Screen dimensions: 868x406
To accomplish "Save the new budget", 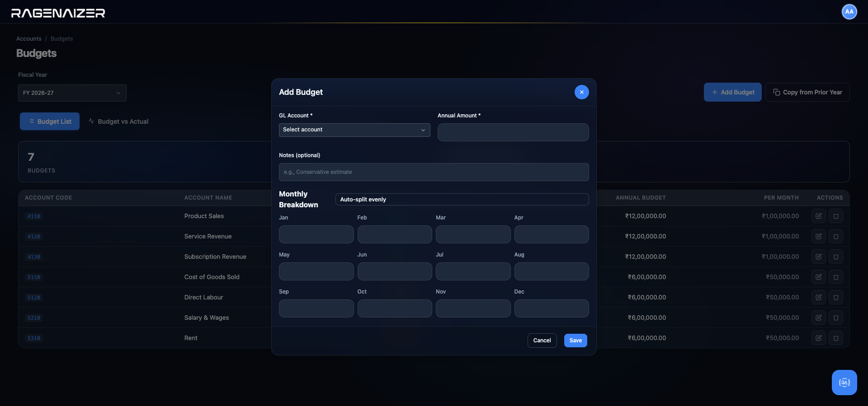I will (576, 341).
